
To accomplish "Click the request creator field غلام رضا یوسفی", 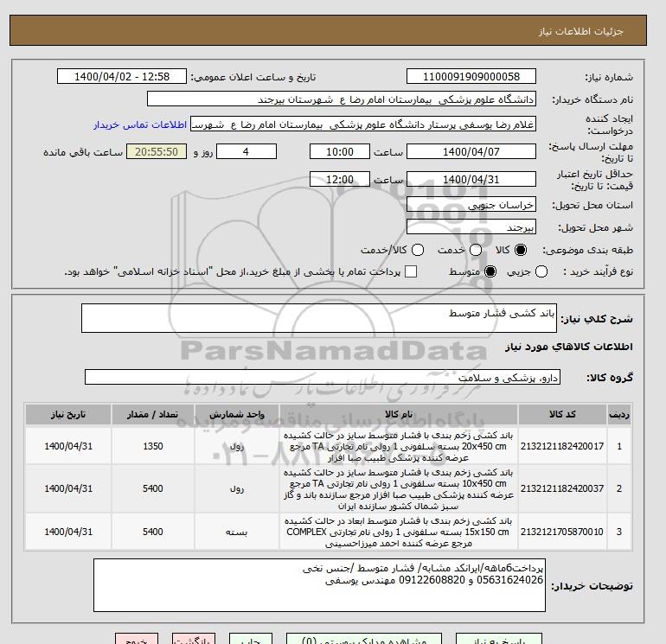I will 363,124.
